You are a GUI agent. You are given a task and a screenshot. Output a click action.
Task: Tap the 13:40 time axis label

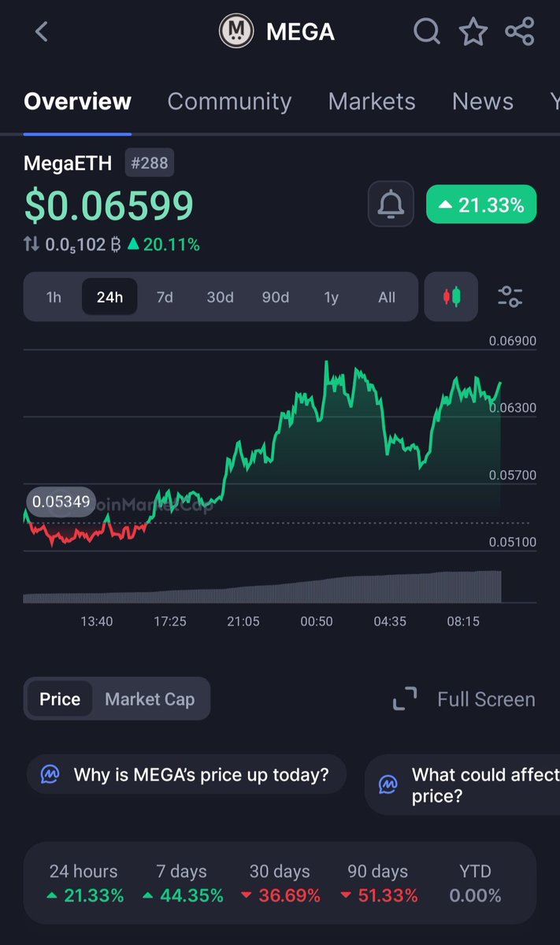[x=97, y=621]
